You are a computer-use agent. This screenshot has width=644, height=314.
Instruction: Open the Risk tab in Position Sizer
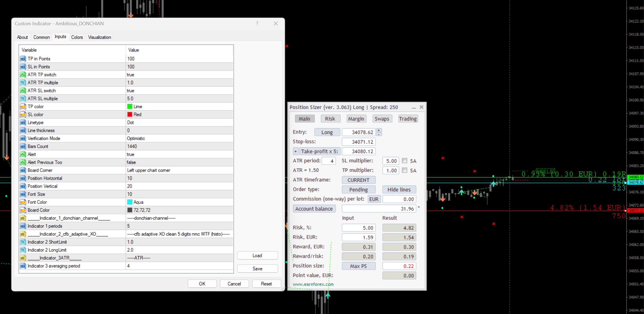click(x=330, y=119)
